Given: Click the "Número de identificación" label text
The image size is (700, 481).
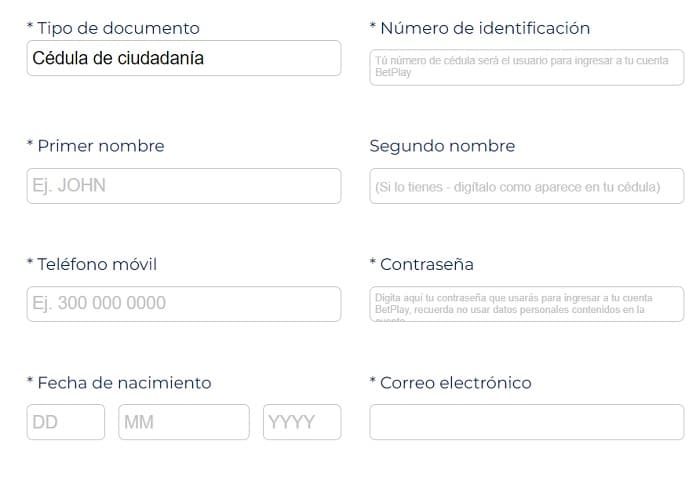Looking at the screenshot, I should pyautogui.click(x=485, y=28).
